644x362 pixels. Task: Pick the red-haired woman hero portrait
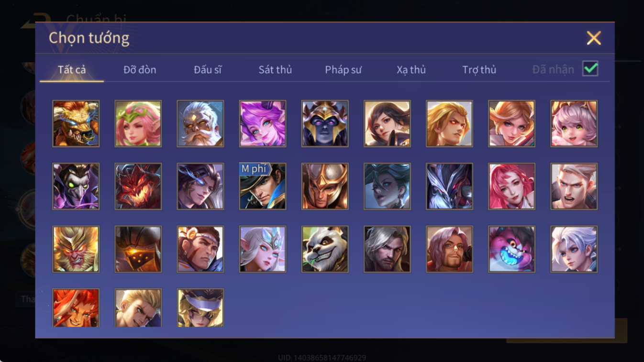(511, 186)
